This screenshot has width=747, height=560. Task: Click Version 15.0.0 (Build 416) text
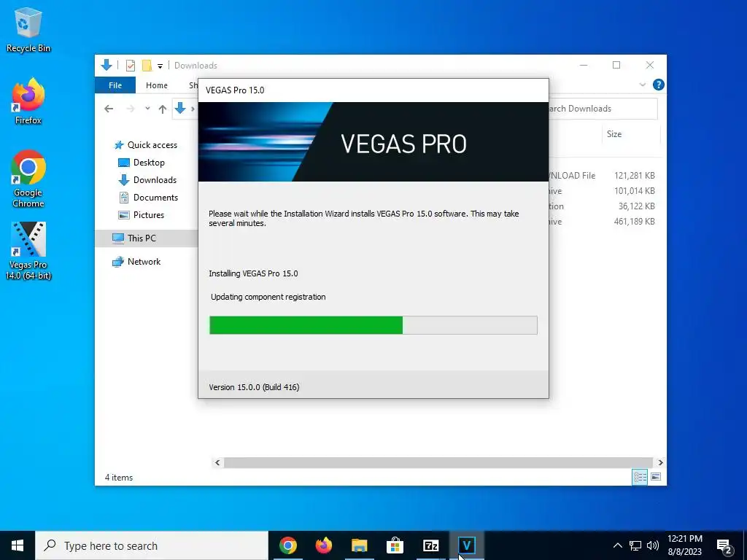(254, 387)
